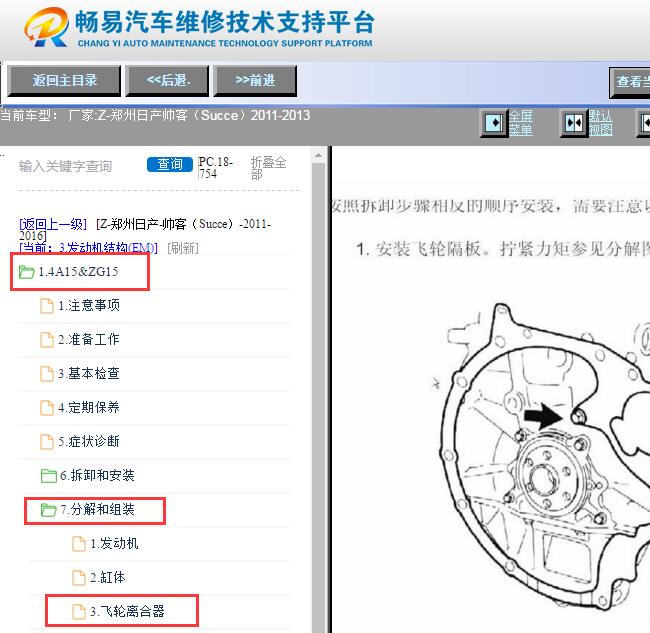Collapse everything with 折叠全部
The width and height of the screenshot is (650, 633).
pos(268,168)
